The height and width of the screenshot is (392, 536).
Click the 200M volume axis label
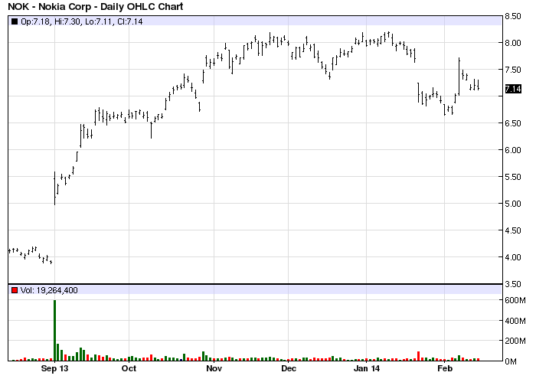[515, 341]
